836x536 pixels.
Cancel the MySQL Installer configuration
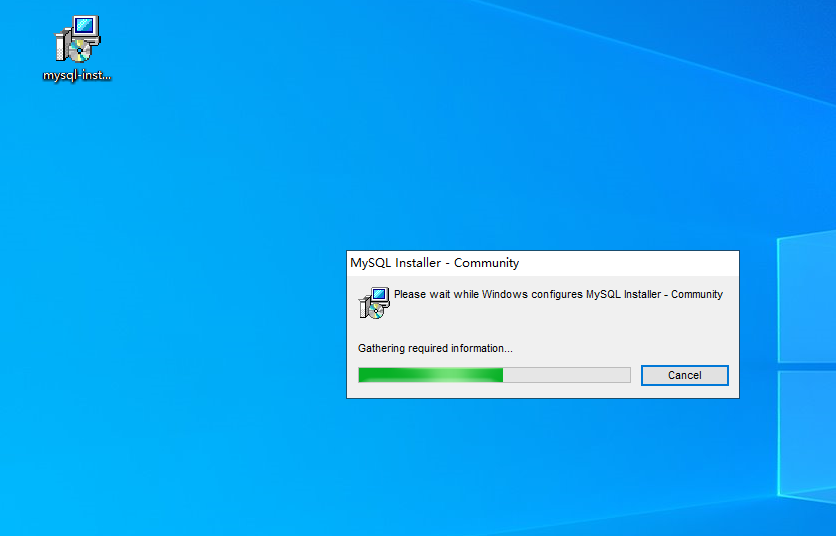coord(685,375)
